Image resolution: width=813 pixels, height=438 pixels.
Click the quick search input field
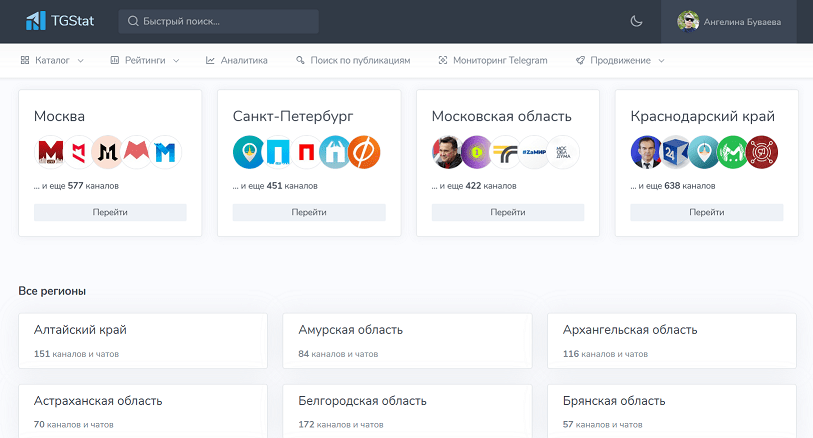tap(218, 21)
